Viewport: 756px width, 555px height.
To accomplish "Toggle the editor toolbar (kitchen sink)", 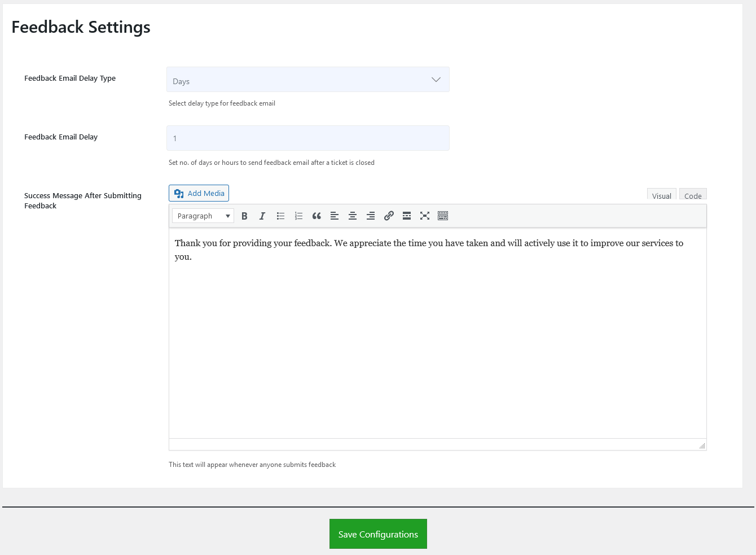I will [443, 216].
